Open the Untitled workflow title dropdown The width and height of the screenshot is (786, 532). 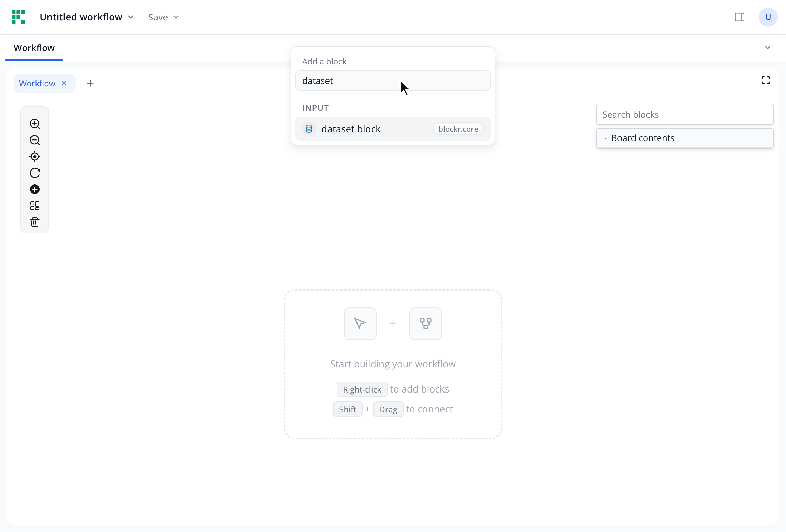[x=87, y=17]
